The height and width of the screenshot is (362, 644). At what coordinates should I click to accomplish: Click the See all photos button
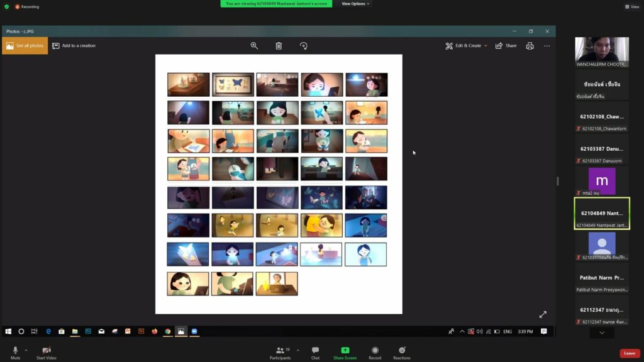25,46
